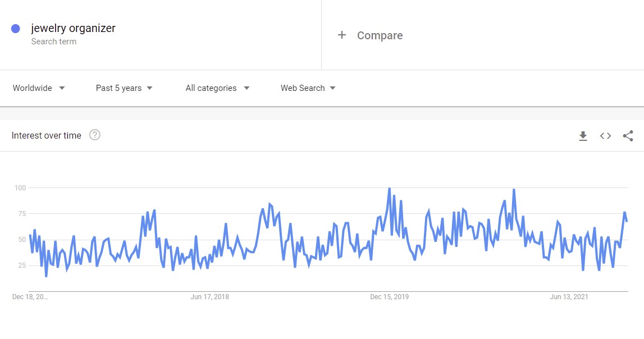Click the Search term subtitle text

point(54,42)
